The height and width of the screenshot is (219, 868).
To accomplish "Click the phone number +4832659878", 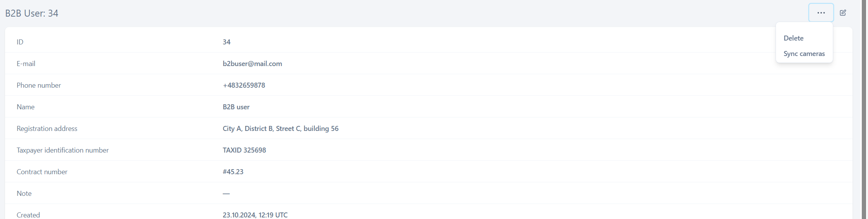I will click(244, 85).
